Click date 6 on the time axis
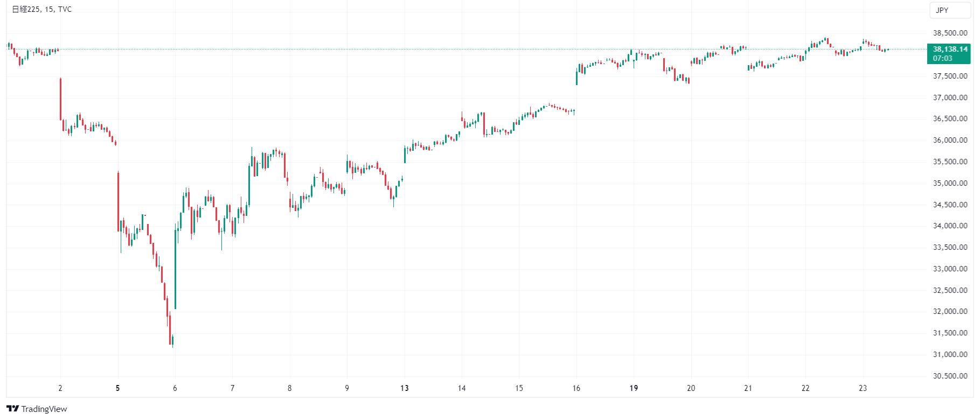This screenshot has width=980, height=420. pos(175,388)
